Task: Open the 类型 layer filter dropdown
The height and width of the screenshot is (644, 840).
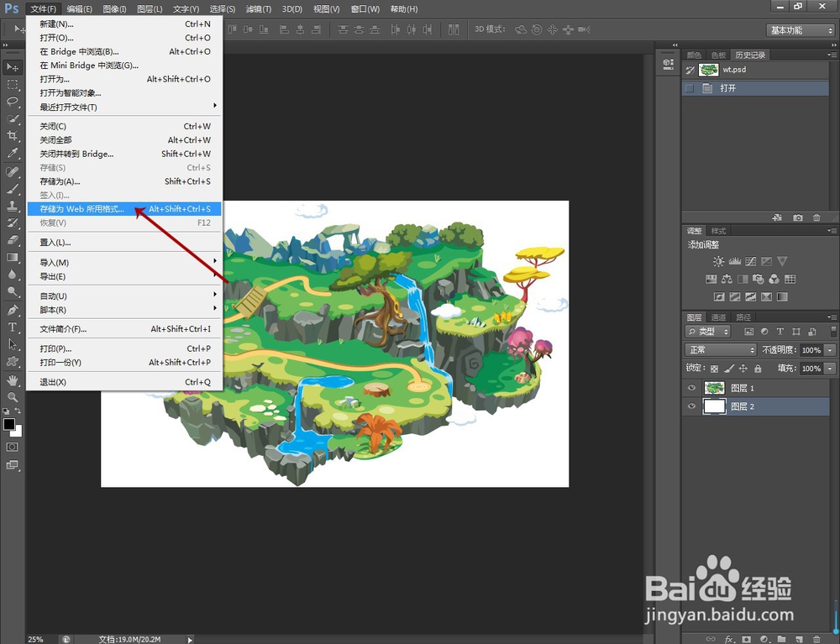Action: (708, 332)
